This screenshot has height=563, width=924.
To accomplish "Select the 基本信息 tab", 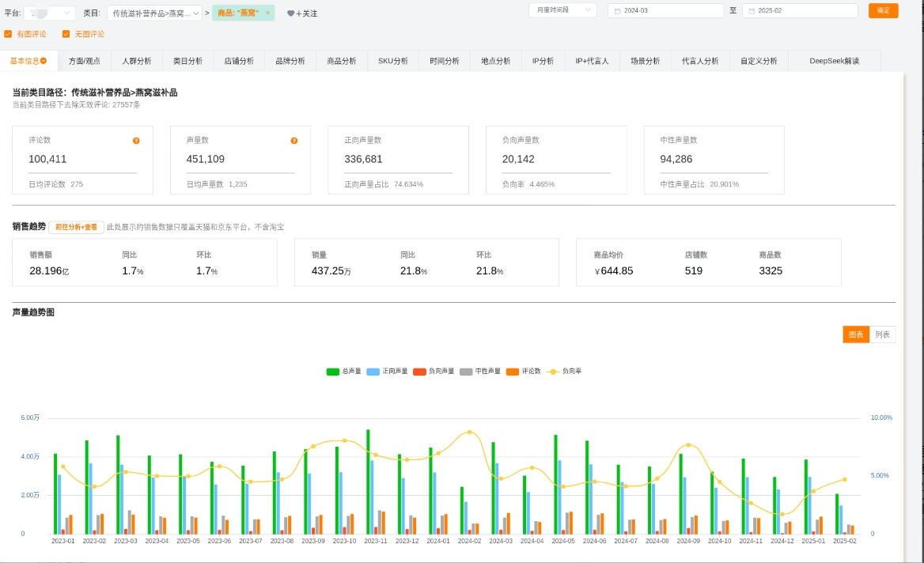I will tap(28, 61).
